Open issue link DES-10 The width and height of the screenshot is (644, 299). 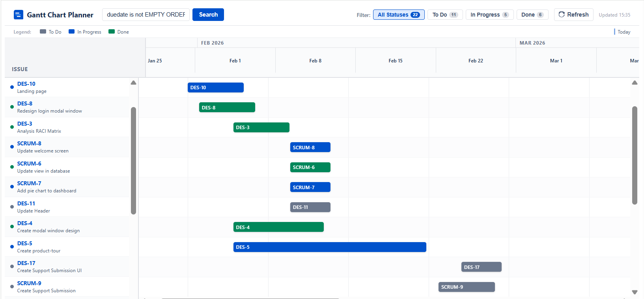(26, 84)
